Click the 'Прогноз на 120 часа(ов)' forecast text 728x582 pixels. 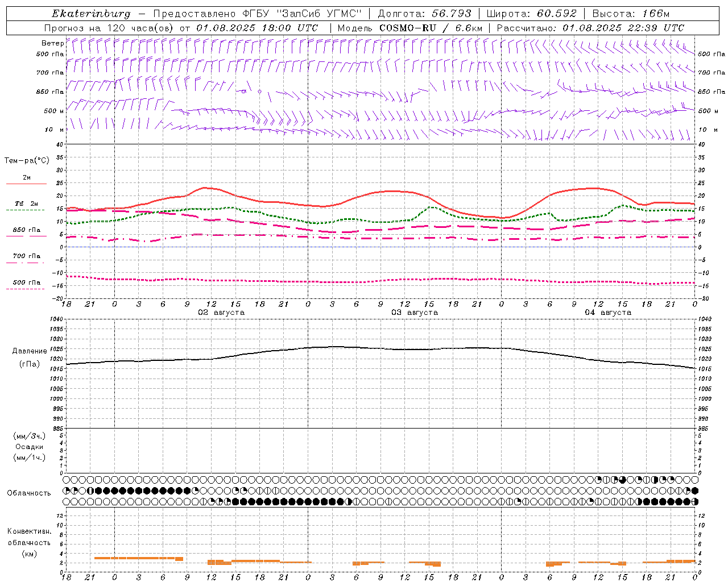(x=109, y=28)
